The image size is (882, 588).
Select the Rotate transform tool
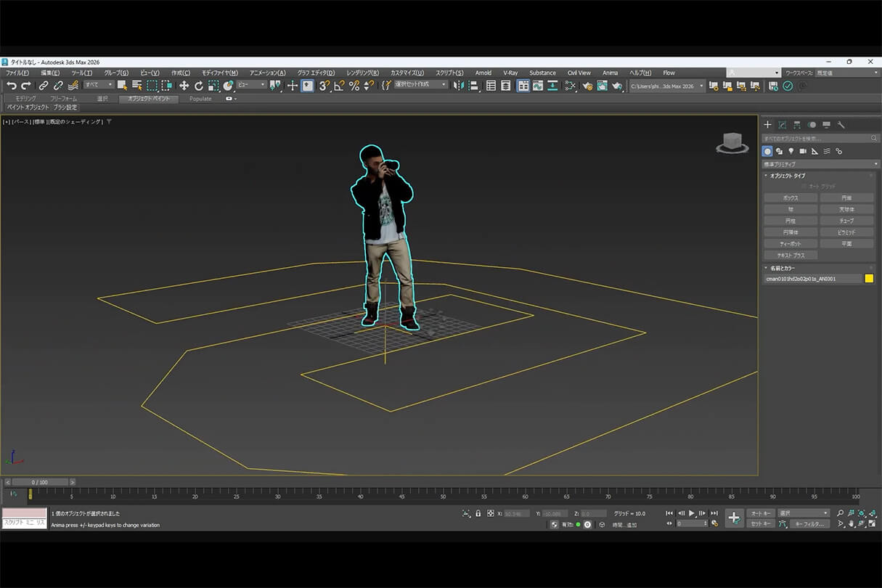[x=198, y=86]
